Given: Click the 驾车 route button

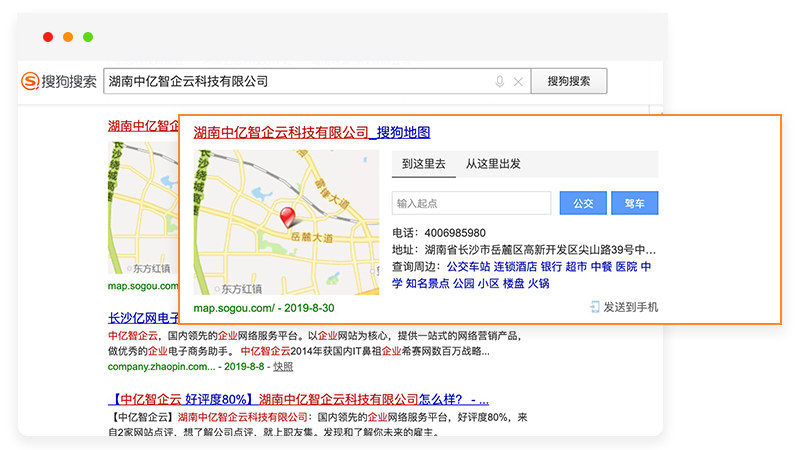Looking at the screenshot, I should point(634,203).
